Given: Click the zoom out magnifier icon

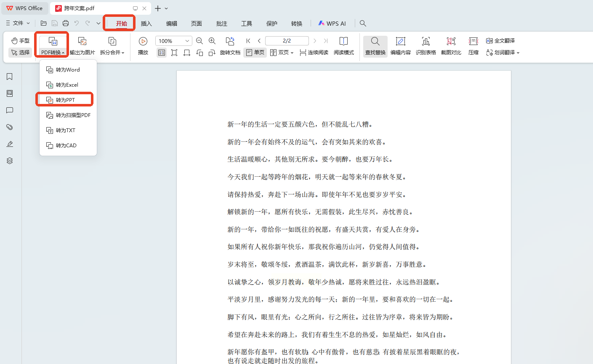Looking at the screenshot, I should coord(199,41).
